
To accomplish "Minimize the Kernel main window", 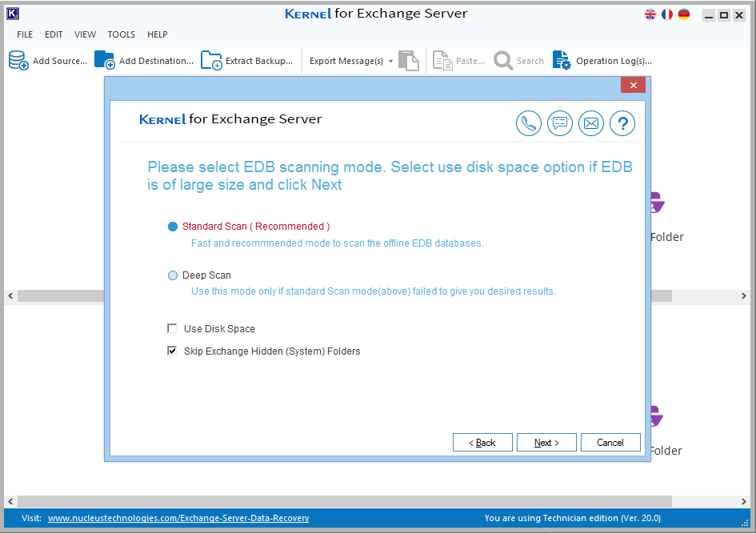I will pyautogui.click(x=708, y=15).
